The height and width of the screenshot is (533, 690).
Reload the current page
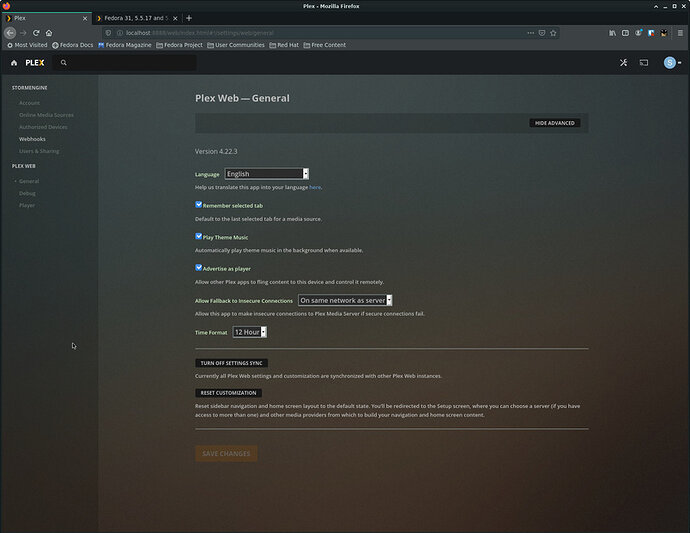36,33
